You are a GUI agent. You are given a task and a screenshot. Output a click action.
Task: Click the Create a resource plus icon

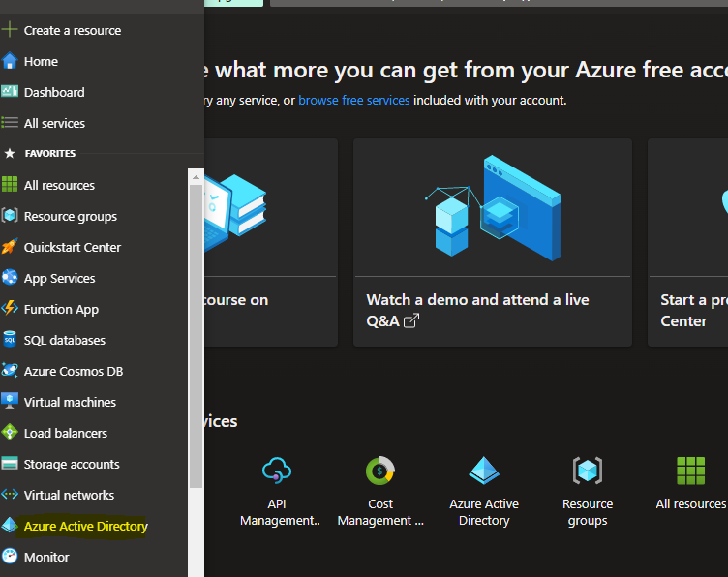pos(10,30)
